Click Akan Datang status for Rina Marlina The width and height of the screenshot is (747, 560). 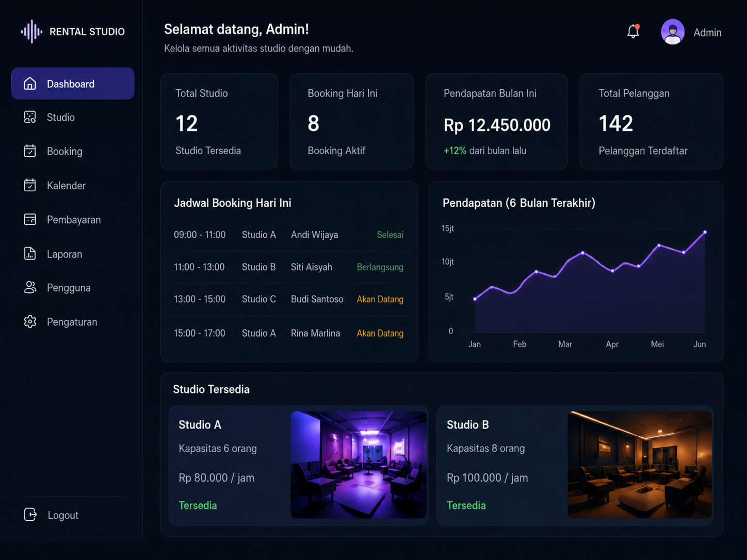coord(380,333)
